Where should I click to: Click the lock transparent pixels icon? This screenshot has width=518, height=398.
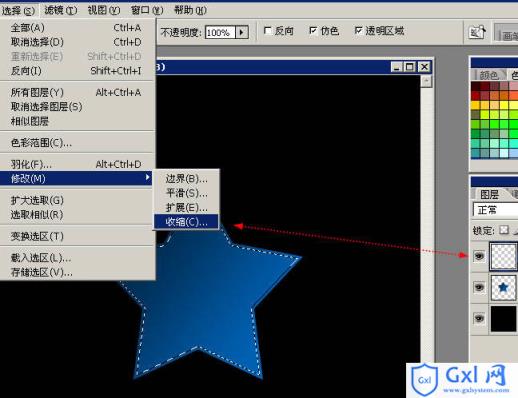point(504,230)
